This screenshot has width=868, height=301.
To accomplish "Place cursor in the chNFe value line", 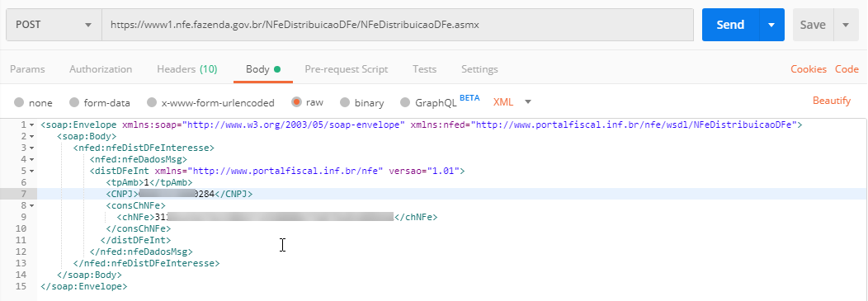I will click(276, 217).
